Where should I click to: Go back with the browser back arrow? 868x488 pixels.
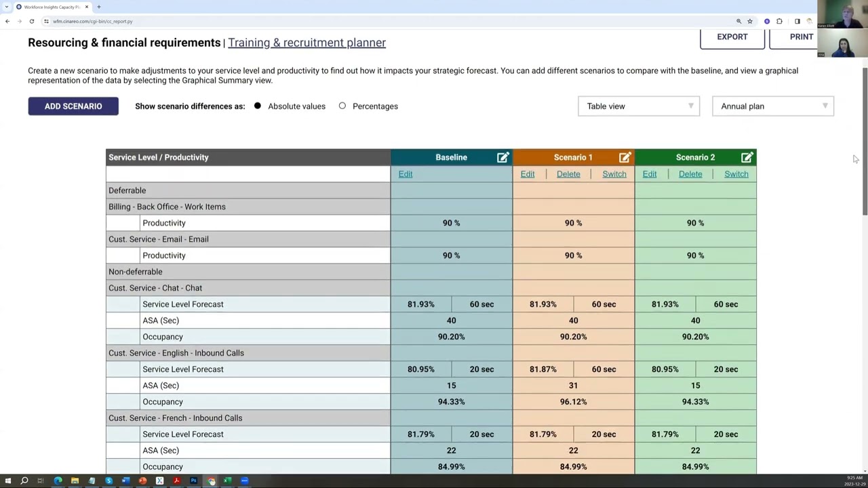(7, 21)
